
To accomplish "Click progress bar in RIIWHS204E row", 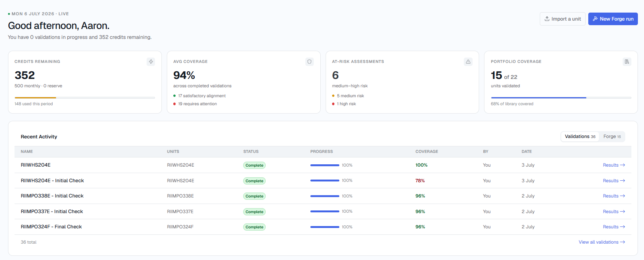I will pos(325,165).
